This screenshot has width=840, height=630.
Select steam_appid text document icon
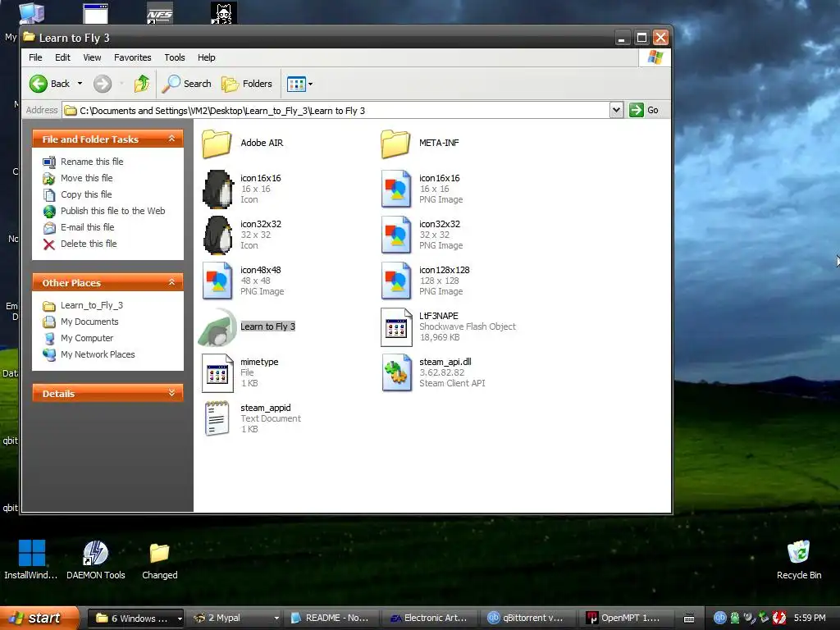[x=217, y=418]
